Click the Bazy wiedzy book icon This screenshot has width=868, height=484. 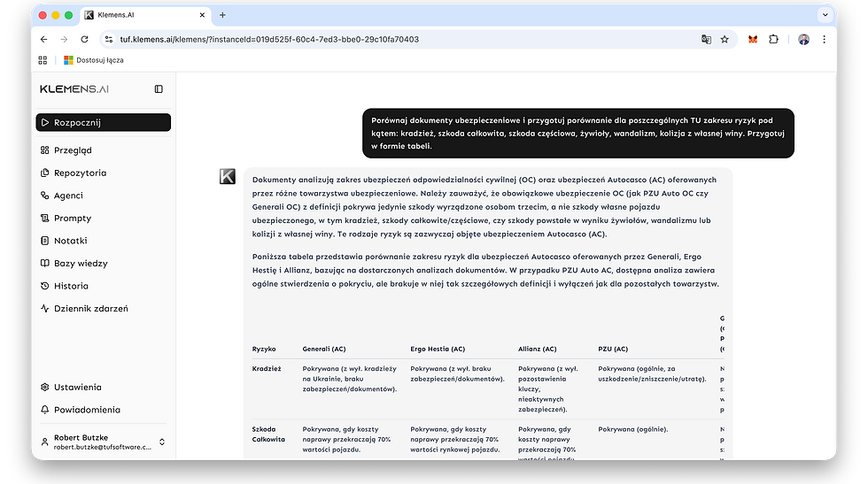point(45,264)
